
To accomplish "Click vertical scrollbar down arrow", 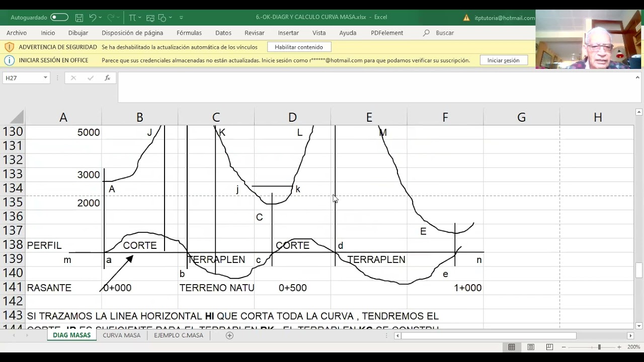I will (639, 326).
